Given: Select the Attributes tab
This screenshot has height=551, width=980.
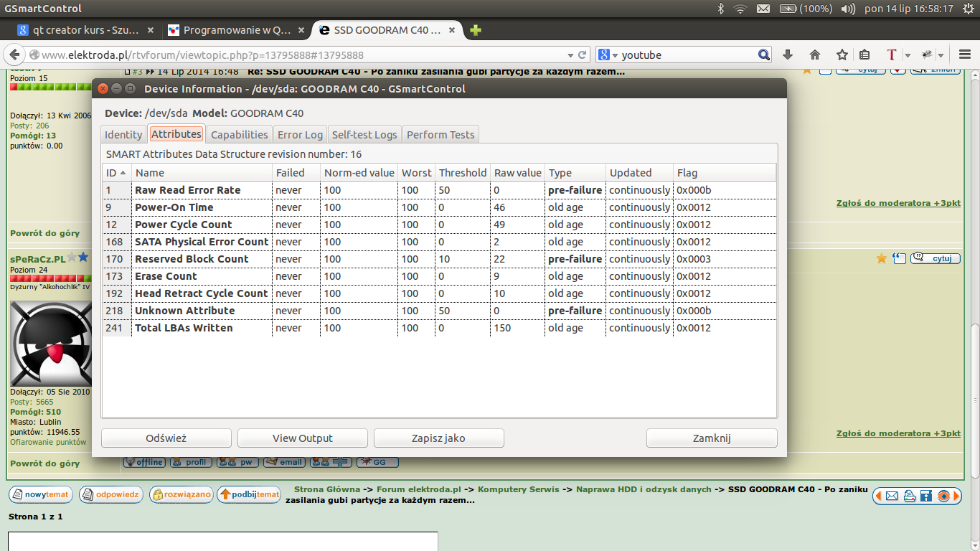Looking at the screenshot, I should point(176,133).
